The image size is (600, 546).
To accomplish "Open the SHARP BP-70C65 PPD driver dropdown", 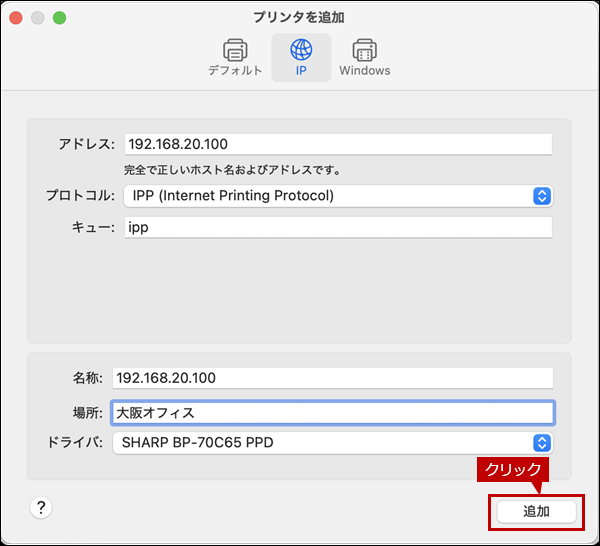I will point(320,442).
